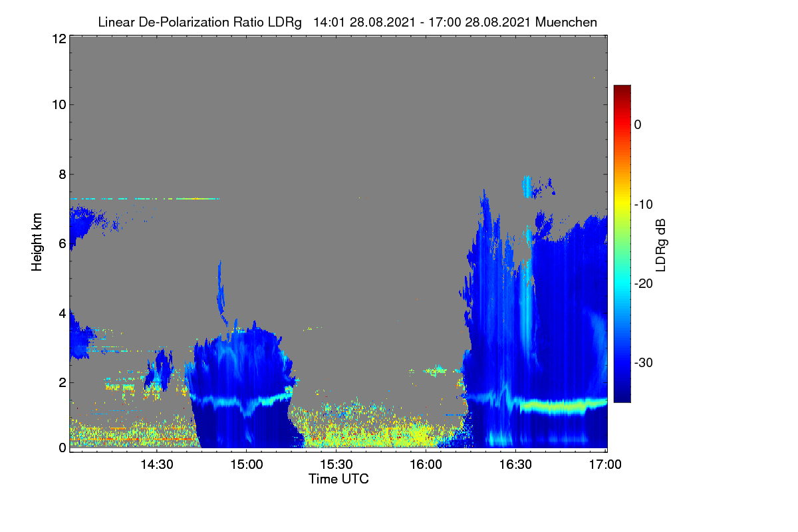Click the start time "14:01 28.08.2021" in the title
The image size is (798, 532).
(363, 22)
